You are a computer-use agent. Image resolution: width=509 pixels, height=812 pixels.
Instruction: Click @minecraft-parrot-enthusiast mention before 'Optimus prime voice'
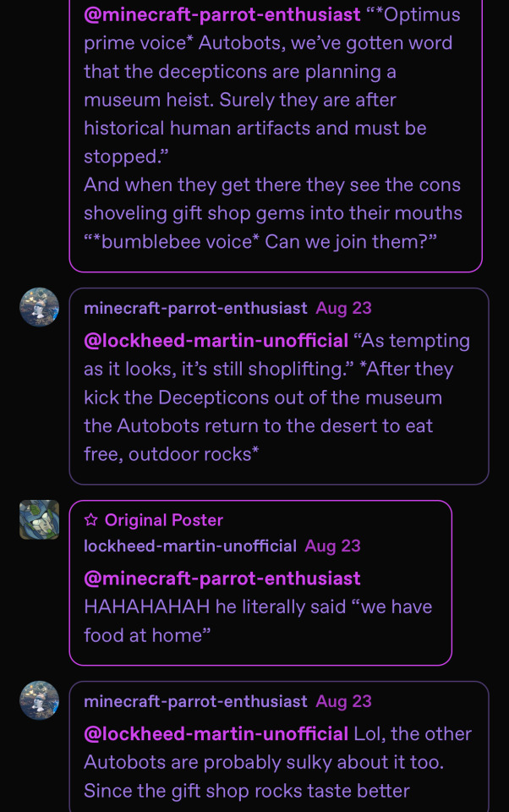222,14
